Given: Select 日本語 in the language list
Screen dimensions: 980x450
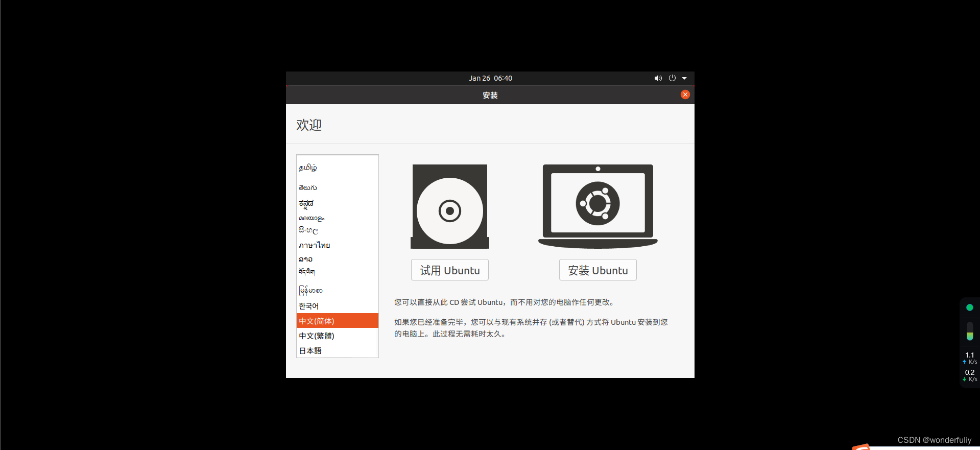Looking at the screenshot, I should click(x=338, y=350).
